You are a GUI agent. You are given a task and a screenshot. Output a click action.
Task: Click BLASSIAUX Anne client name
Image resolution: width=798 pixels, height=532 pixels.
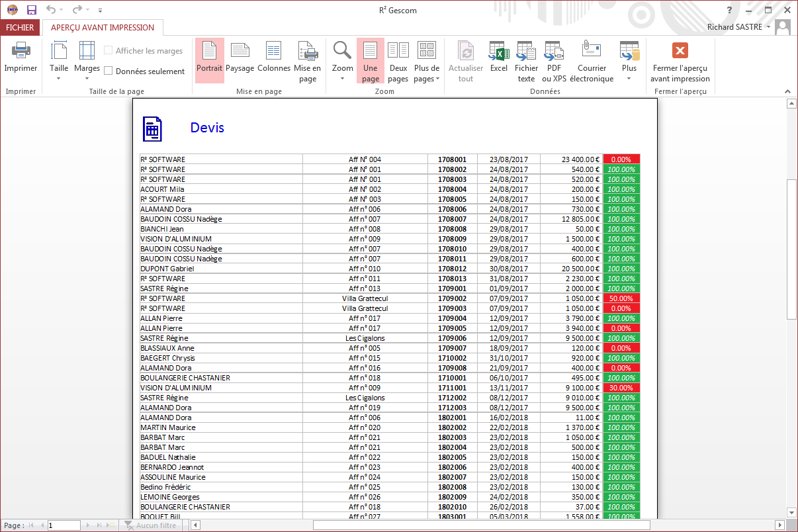[167, 348]
